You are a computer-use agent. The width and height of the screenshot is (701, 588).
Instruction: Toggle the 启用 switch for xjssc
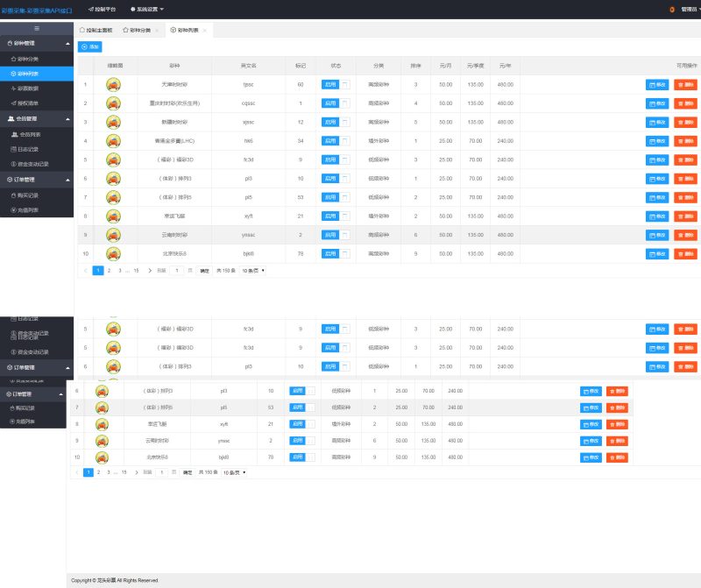pos(336,122)
